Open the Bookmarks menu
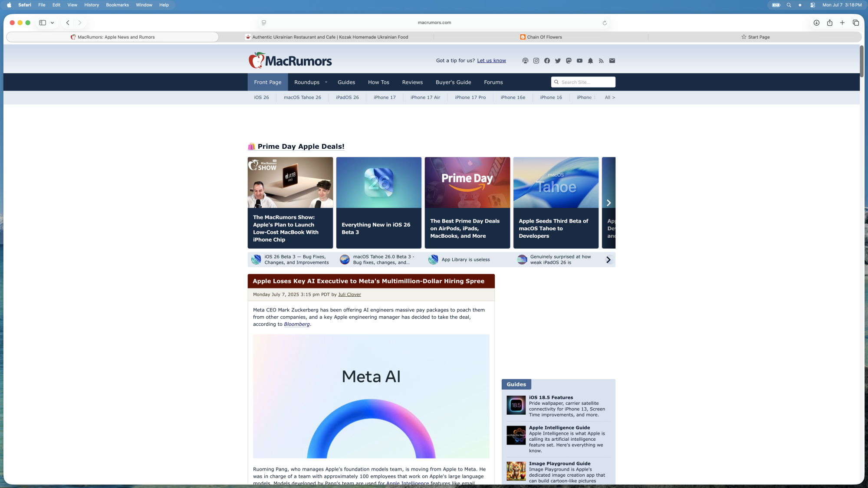This screenshot has height=488, width=868. 117,5
